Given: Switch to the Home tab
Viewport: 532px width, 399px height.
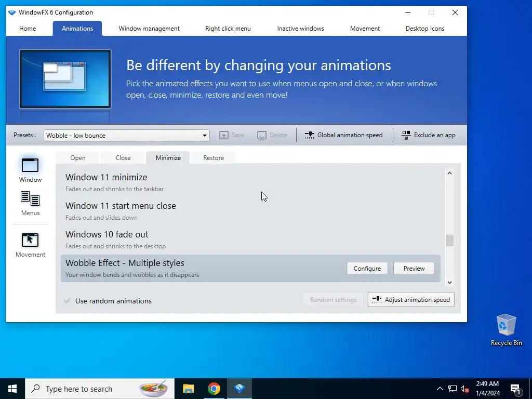Looking at the screenshot, I should [x=28, y=29].
